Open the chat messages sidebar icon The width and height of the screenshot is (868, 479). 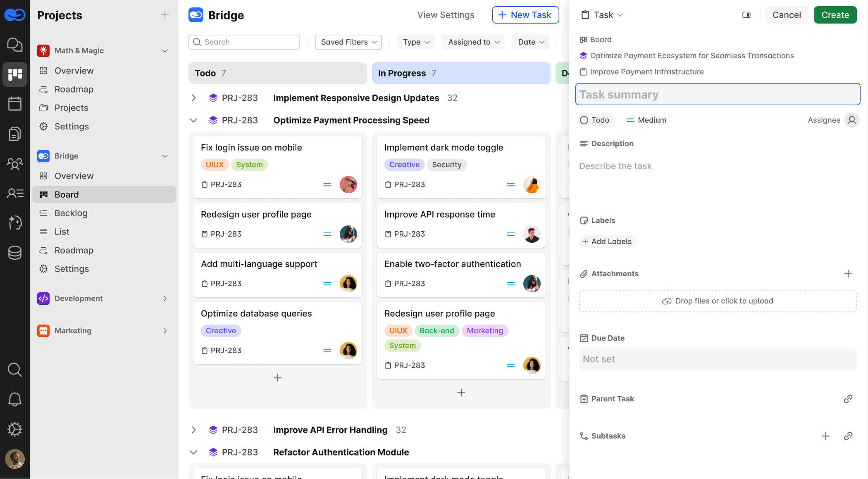[x=15, y=45]
